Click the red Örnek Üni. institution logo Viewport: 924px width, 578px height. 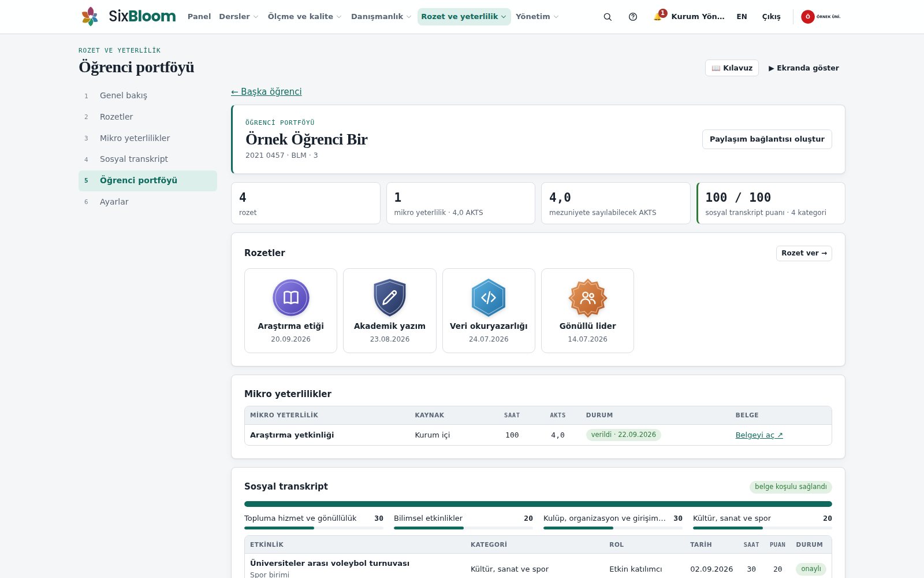pos(821,17)
